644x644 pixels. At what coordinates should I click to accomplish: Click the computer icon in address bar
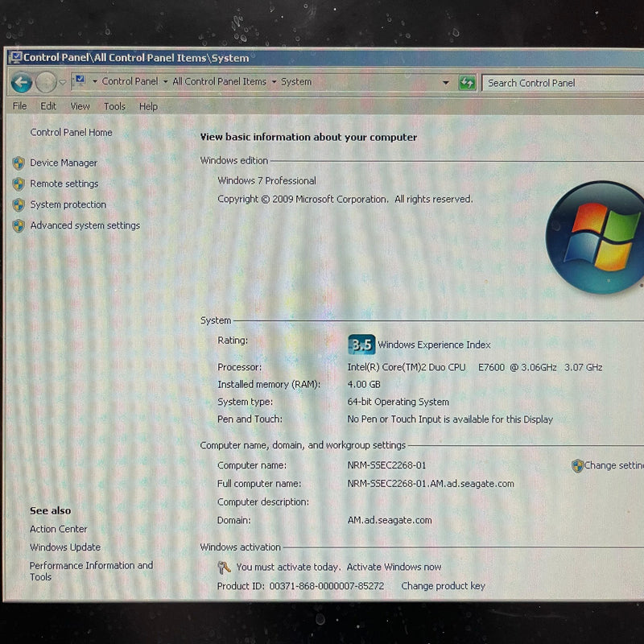pyautogui.click(x=80, y=80)
